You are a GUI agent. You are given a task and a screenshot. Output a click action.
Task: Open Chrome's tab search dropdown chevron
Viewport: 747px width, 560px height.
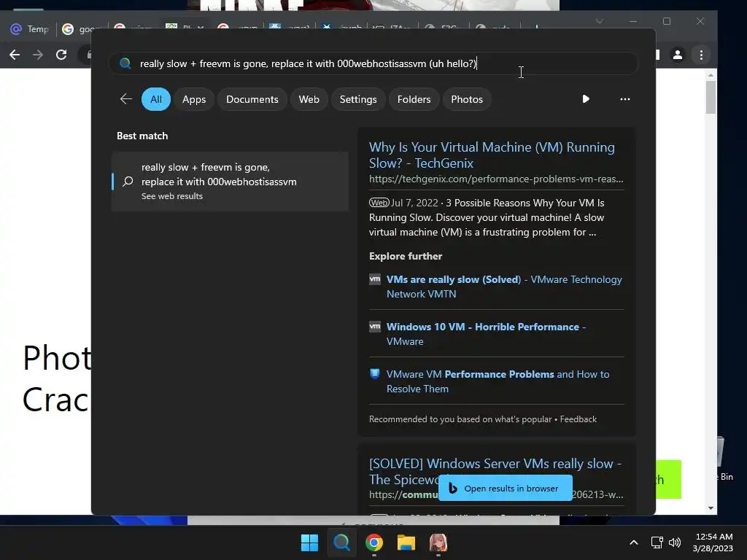click(600, 21)
